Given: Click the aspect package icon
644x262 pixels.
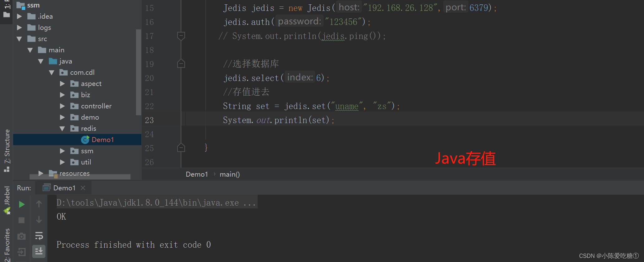Looking at the screenshot, I should tap(74, 83).
